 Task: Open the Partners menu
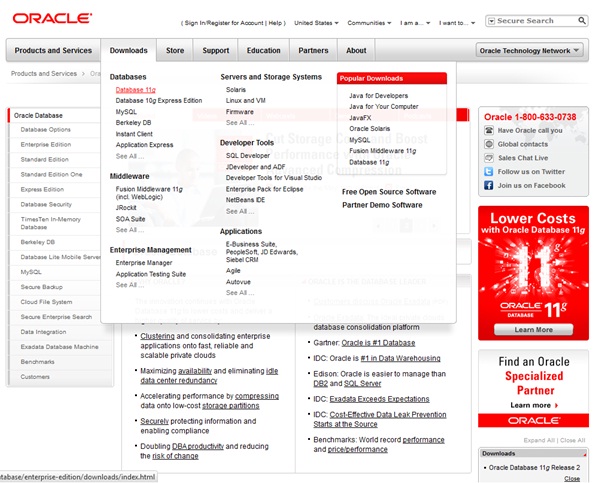313,50
